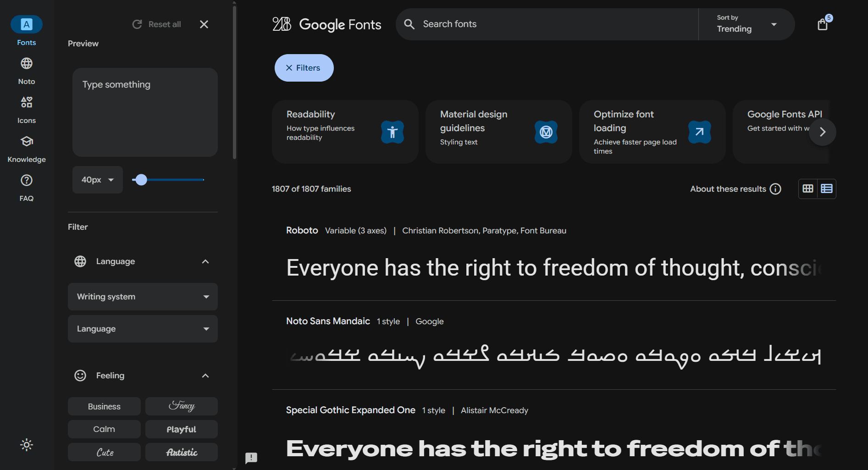Screen dimensions: 868x470
Task: Switch to list view layout
Action: coord(827,189)
